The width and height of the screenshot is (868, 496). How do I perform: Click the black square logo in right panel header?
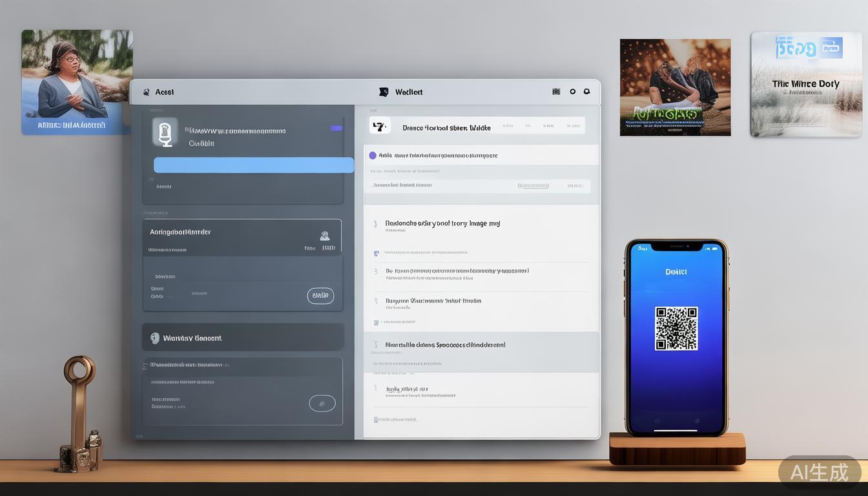[x=380, y=125]
